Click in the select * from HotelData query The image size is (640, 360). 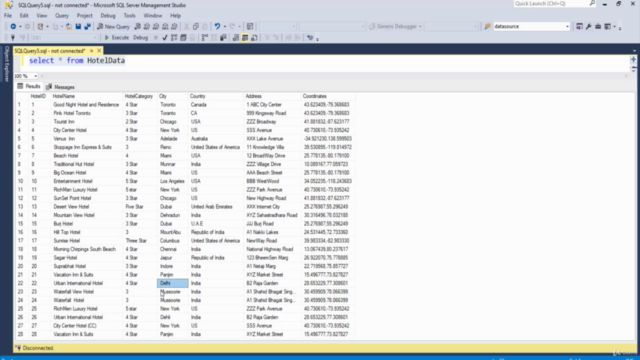(77, 60)
